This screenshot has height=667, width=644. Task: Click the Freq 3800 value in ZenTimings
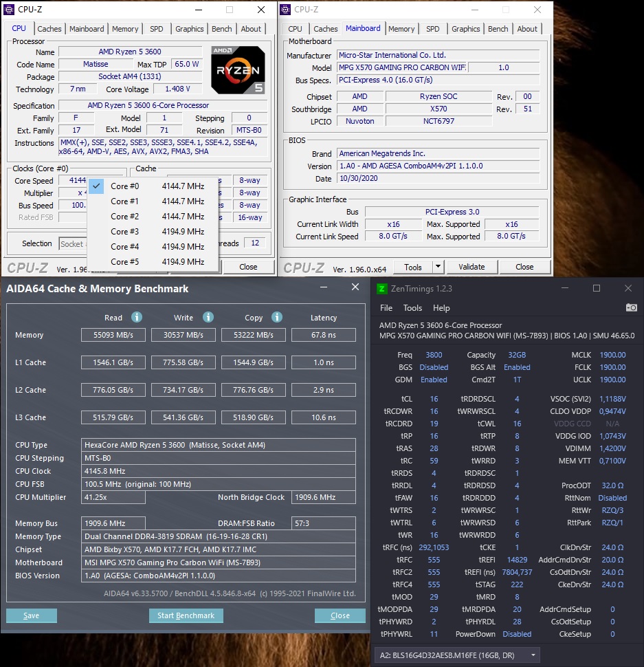click(x=434, y=356)
